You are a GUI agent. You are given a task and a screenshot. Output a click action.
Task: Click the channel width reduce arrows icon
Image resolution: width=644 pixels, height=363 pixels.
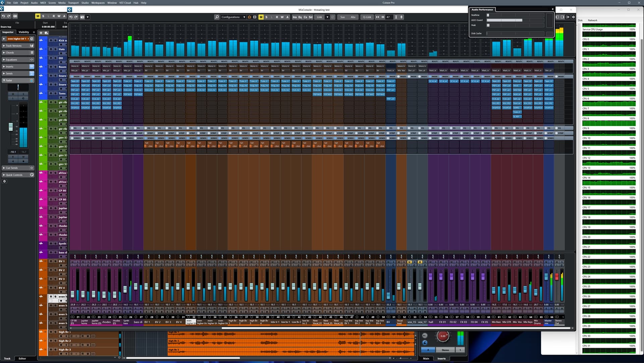tap(378, 17)
